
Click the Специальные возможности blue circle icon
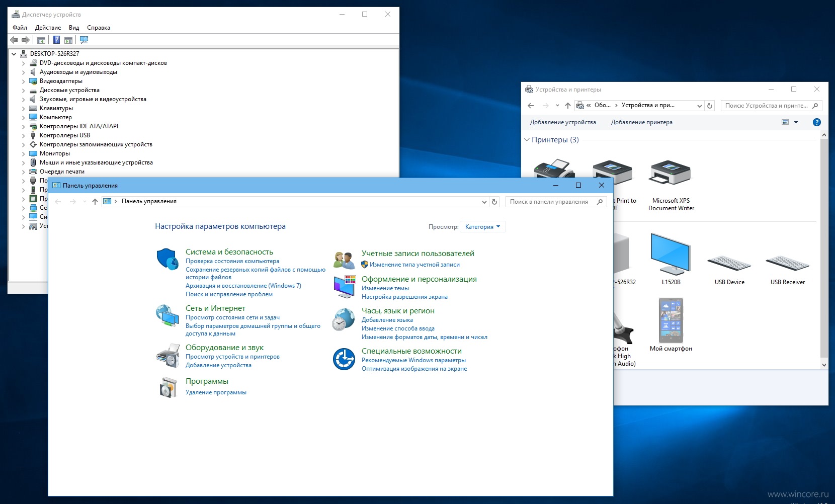point(344,359)
